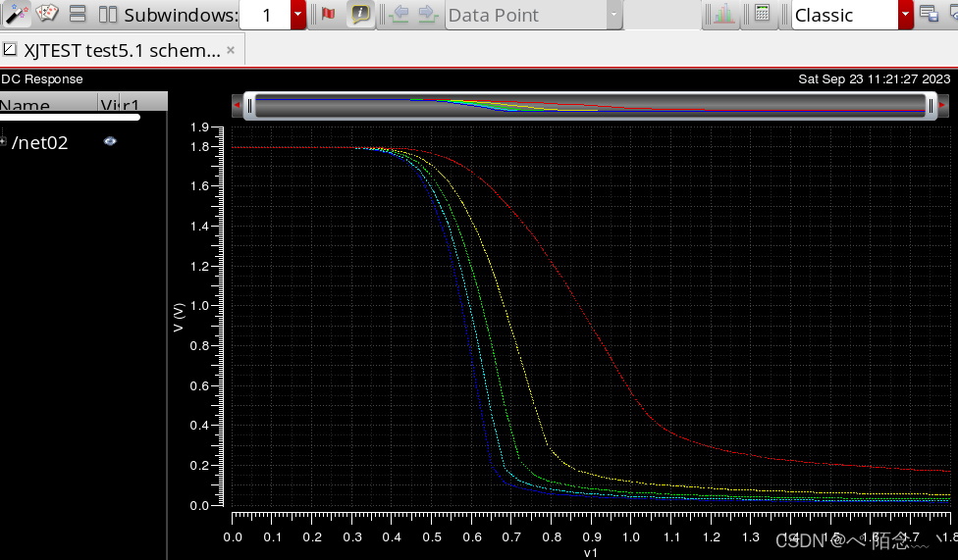This screenshot has height=560, width=958.
Task: Click the Subwindows label in the toolbar
Action: tap(181, 16)
